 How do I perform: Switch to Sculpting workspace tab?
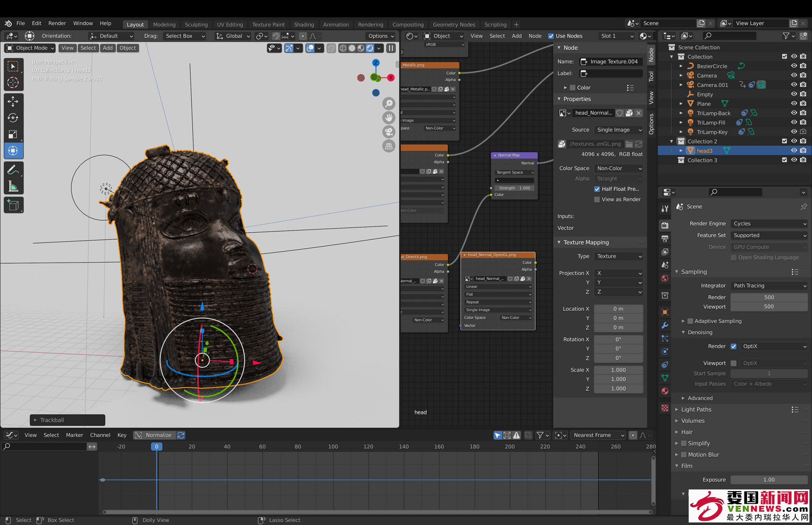point(196,24)
